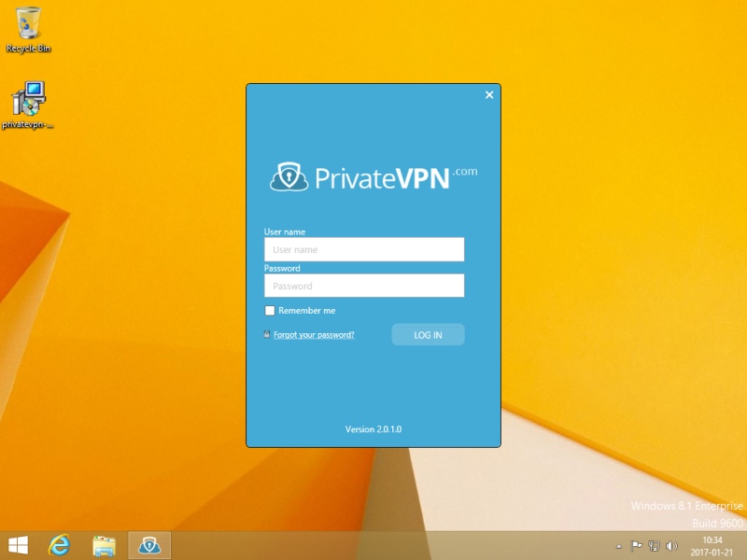Screen dimensions: 747x560
Task: Click the Version 2.0.1.0 label
Action: [x=373, y=429]
